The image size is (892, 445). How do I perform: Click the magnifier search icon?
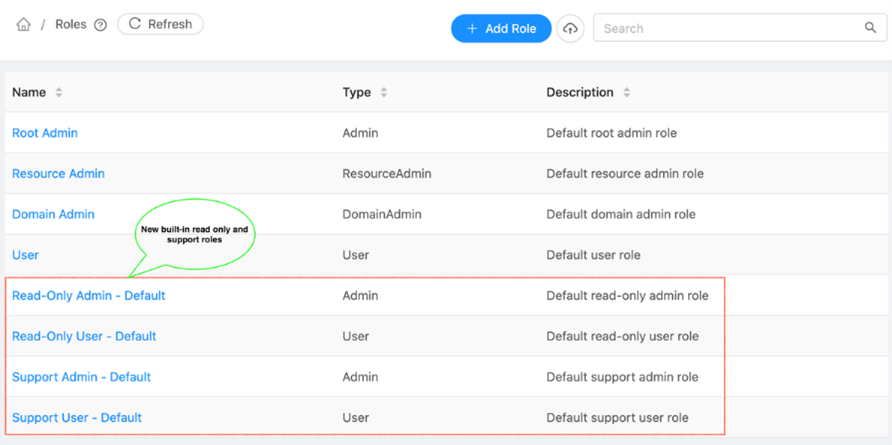coord(870,28)
